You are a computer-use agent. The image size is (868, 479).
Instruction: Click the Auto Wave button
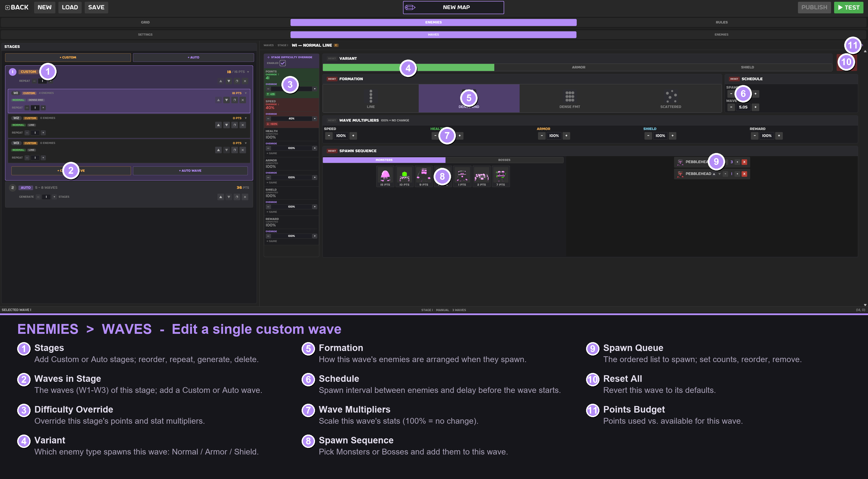(190, 171)
